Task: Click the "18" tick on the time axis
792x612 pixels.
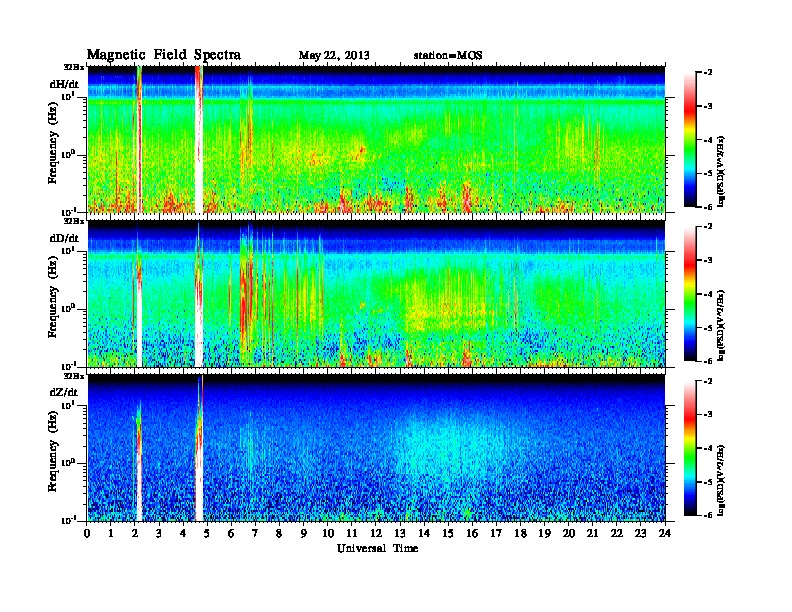Action: pyautogui.click(x=520, y=534)
